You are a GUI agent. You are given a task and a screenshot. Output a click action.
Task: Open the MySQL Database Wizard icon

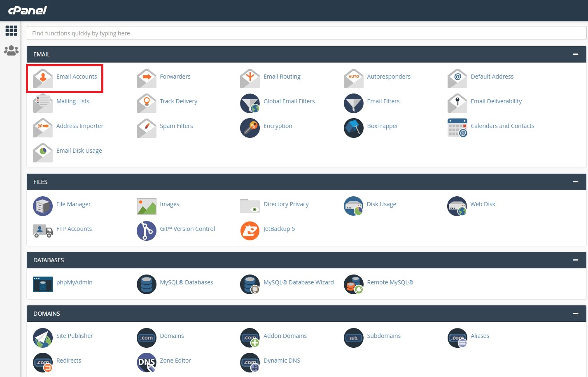(250, 284)
